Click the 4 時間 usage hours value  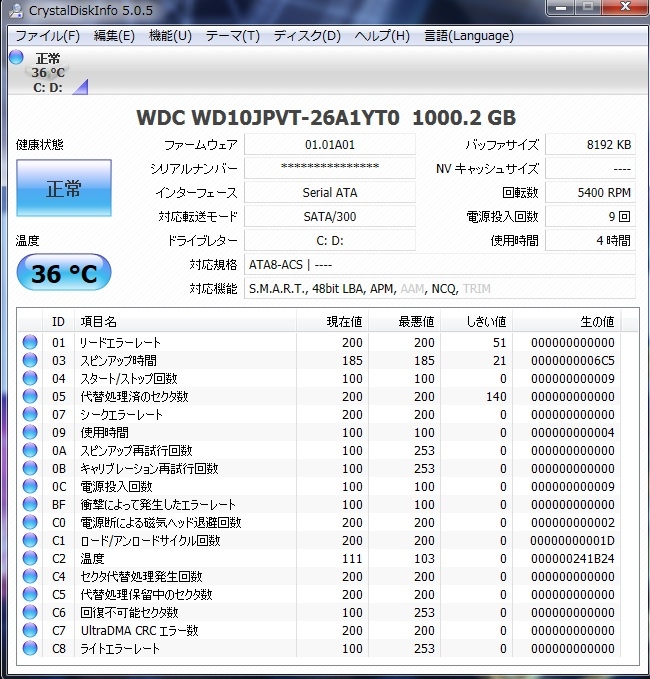click(590, 240)
